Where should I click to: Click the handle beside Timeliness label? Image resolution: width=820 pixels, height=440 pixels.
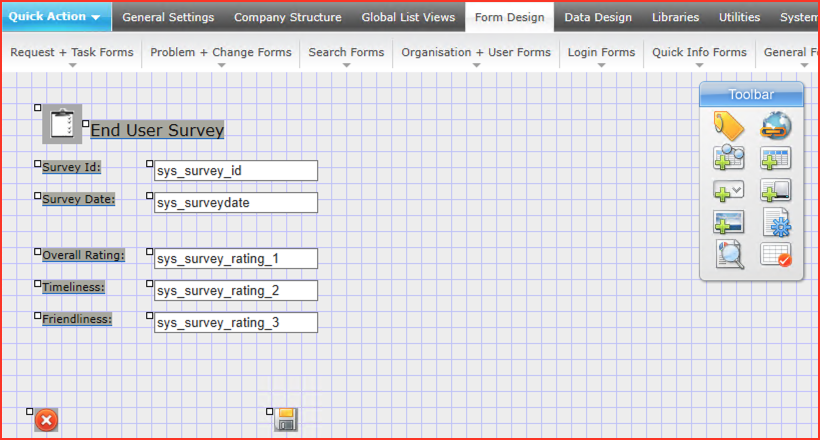tap(37, 284)
